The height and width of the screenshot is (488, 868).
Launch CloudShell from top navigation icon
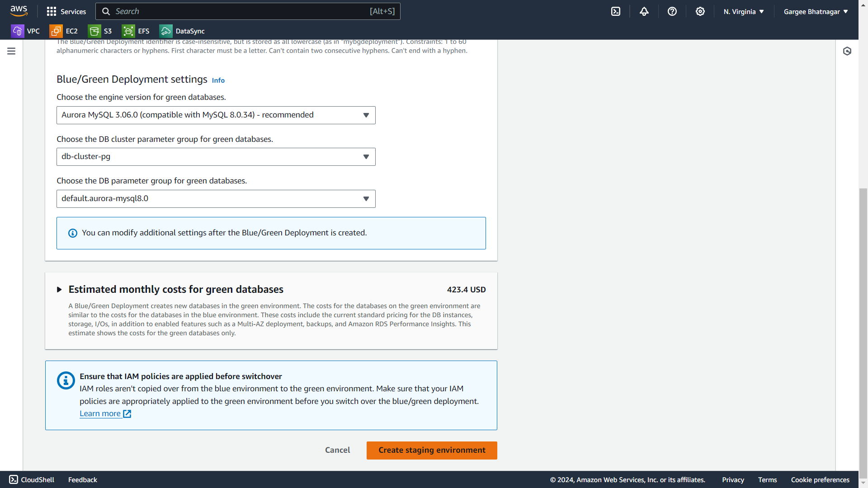(x=616, y=11)
